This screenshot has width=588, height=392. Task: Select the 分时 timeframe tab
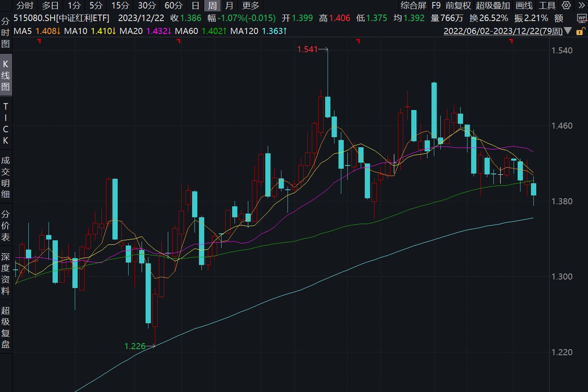[25, 6]
